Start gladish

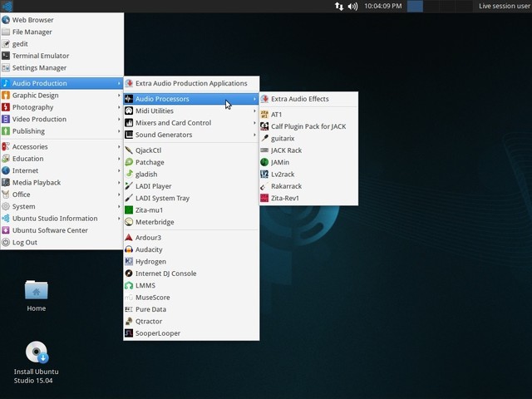(x=191, y=174)
